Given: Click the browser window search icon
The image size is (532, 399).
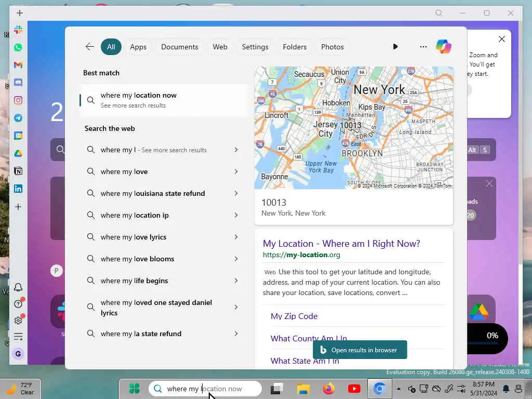Looking at the screenshot, I should 438,13.
